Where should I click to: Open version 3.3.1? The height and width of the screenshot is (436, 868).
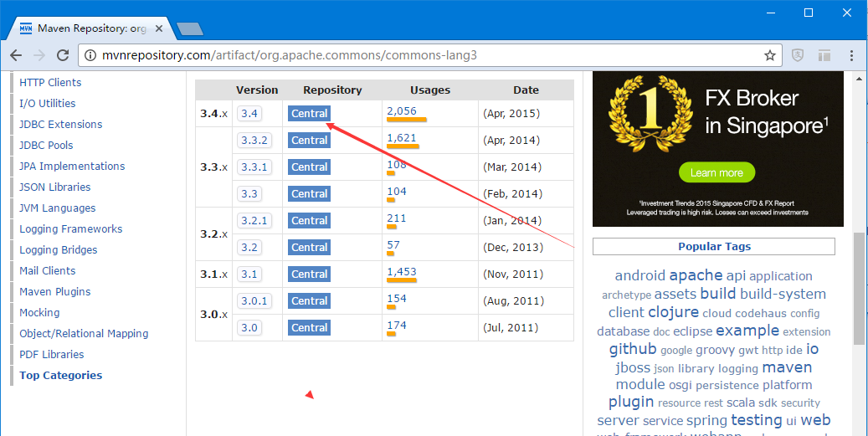pos(254,167)
